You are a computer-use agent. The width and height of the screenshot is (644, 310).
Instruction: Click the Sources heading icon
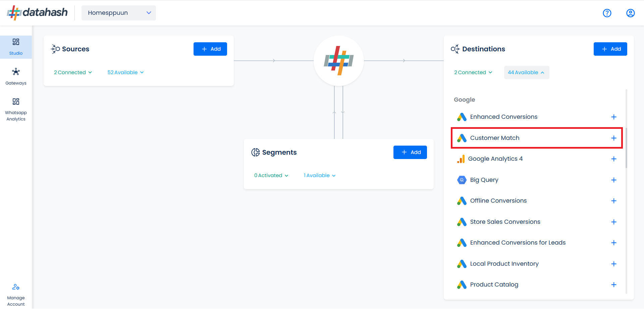point(55,49)
